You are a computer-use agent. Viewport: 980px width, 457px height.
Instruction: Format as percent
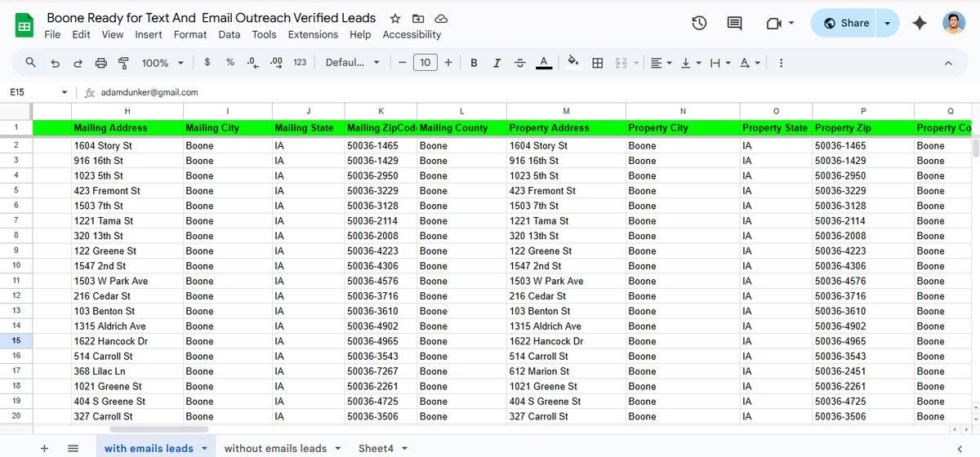[230, 62]
